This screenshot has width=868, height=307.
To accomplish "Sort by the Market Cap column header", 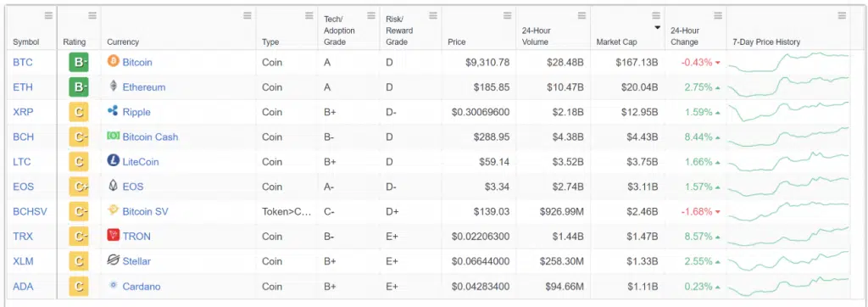I will 616,42.
